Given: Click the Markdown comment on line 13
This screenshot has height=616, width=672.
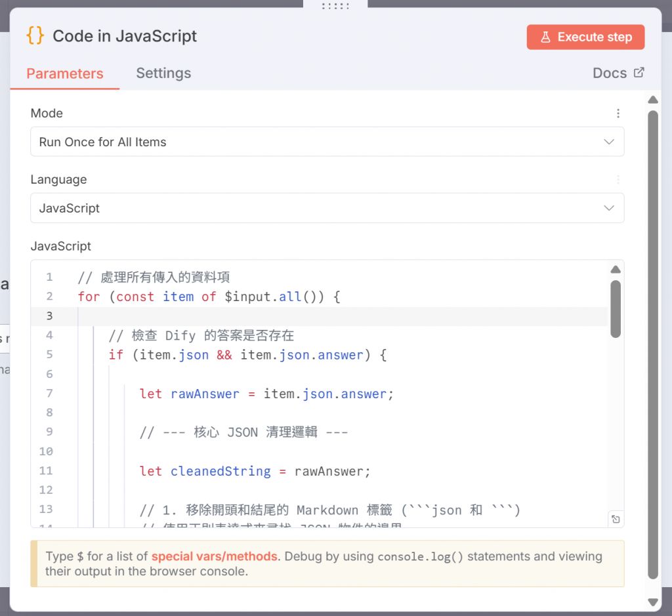Looking at the screenshot, I should [x=330, y=510].
